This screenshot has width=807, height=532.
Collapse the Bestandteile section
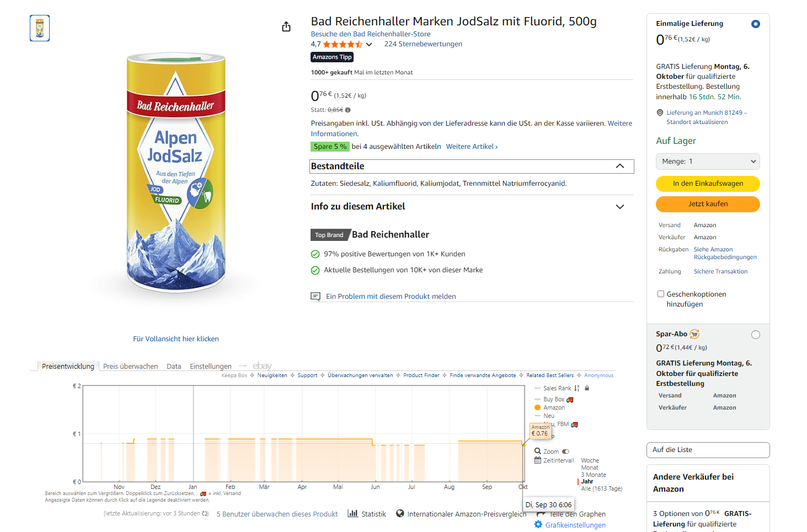(620, 166)
